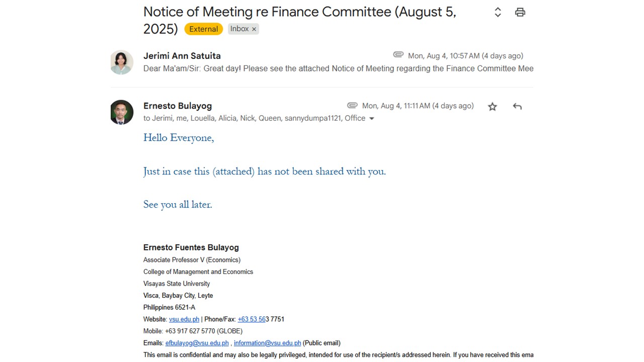644x362 pixels.
Task: Show recipient details dropdown arrow
Action: (372, 119)
